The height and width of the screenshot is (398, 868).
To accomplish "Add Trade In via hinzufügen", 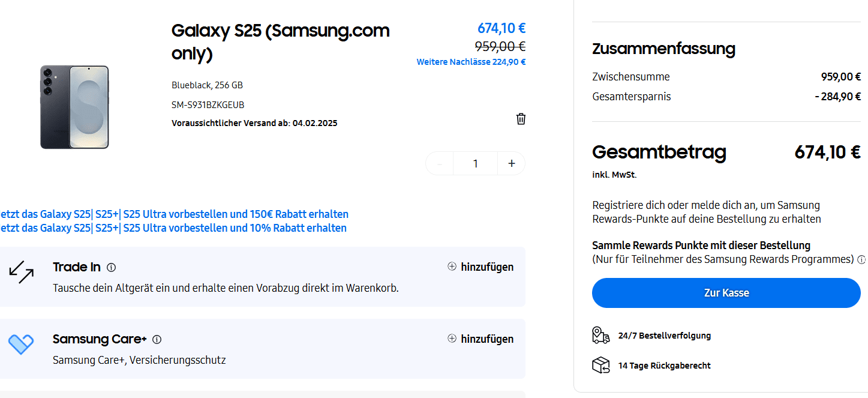I will (480, 267).
